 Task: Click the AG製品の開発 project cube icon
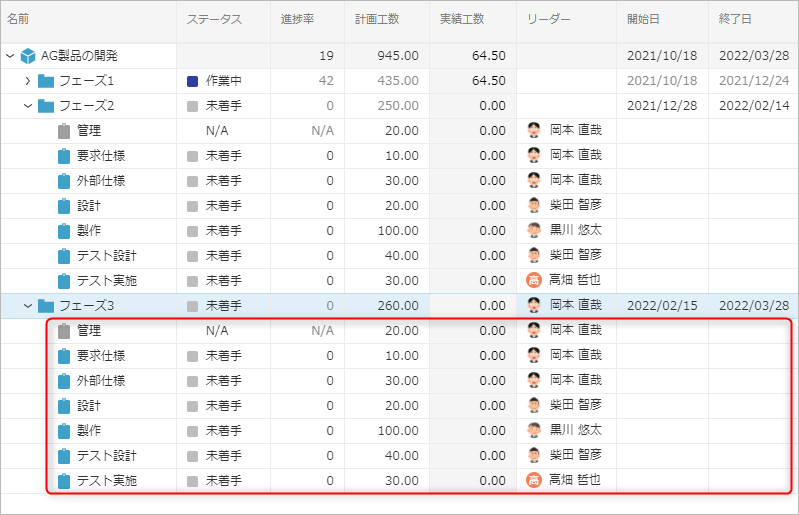coord(28,56)
